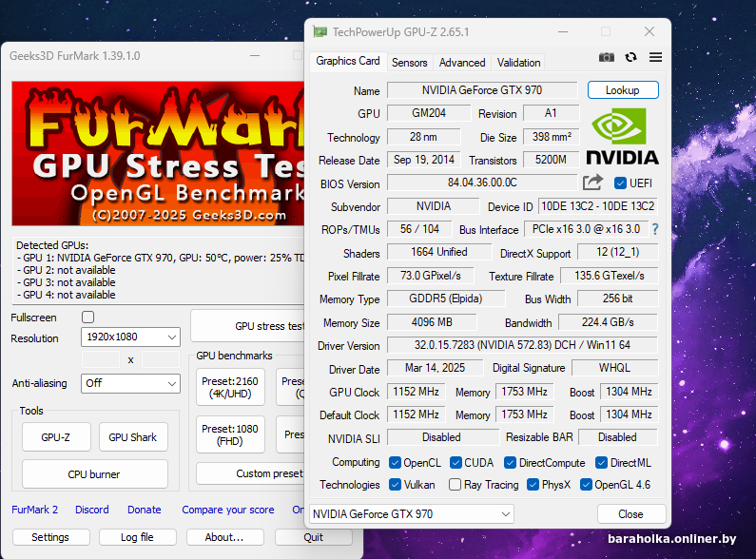
Task: Run the Preset:1080 (FHD) benchmark
Action: pos(230,434)
